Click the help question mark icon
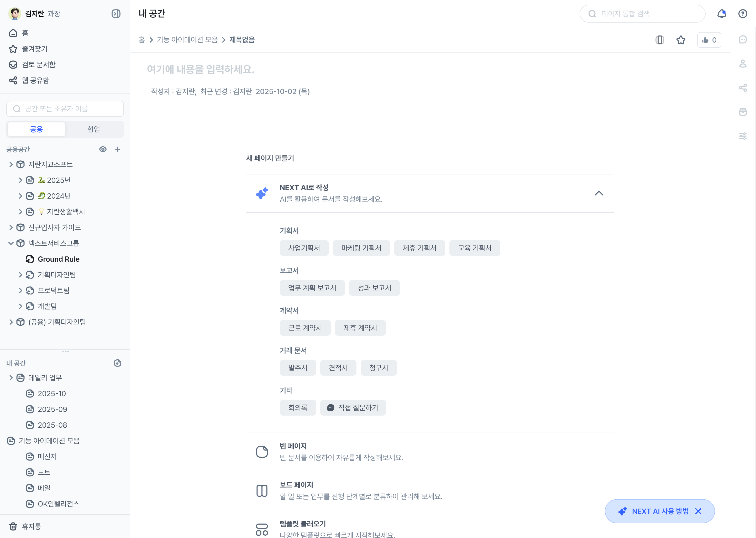Viewport: 756px width, 538px height. click(743, 14)
